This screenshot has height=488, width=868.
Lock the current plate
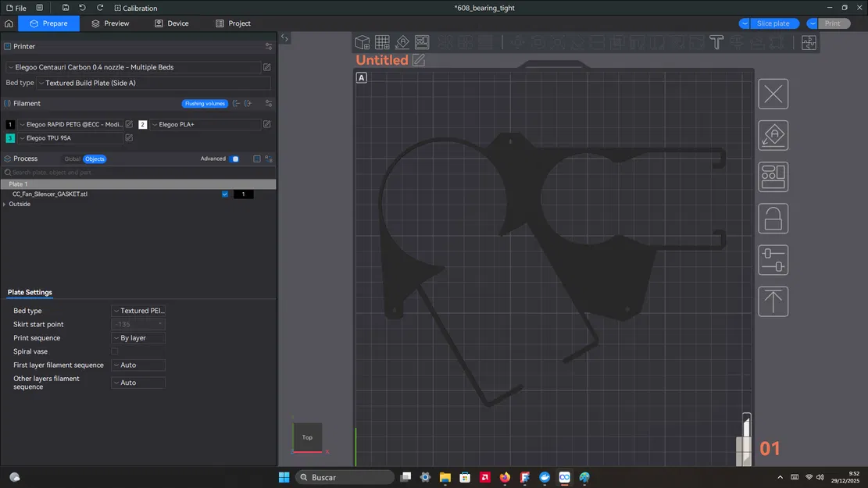point(773,219)
